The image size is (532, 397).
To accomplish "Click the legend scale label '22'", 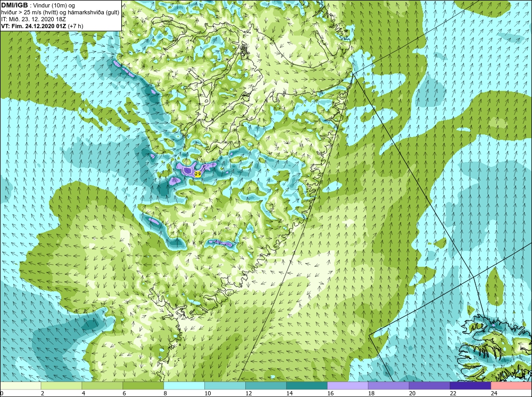I will click(x=453, y=393).
